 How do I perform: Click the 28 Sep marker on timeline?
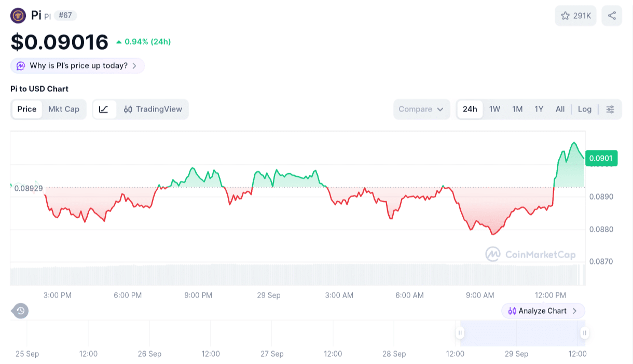[x=394, y=354]
